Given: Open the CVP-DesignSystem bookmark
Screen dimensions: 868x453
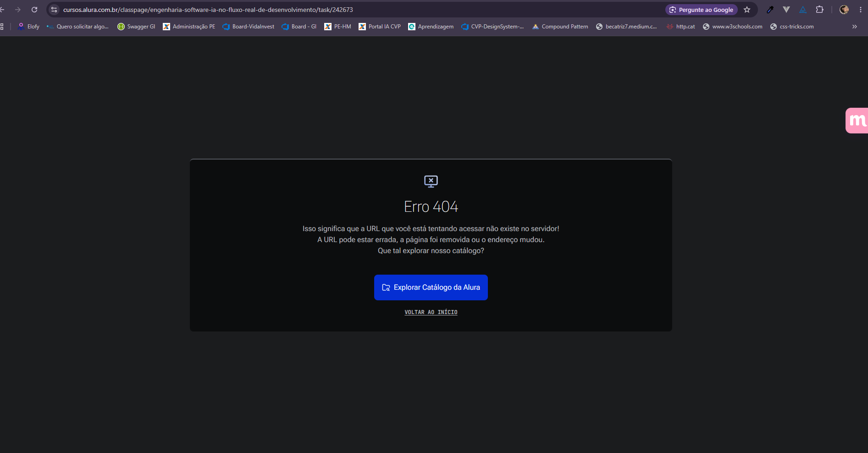Looking at the screenshot, I should (x=492, y=27).
